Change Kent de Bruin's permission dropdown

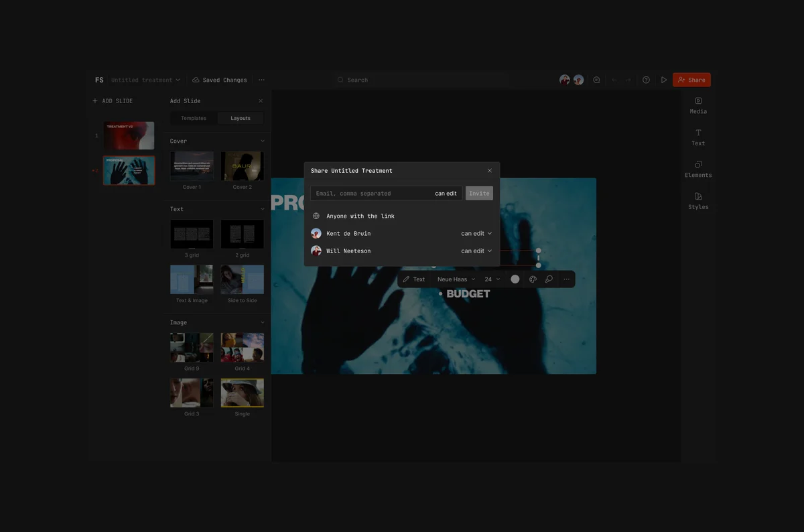(476, 233)
